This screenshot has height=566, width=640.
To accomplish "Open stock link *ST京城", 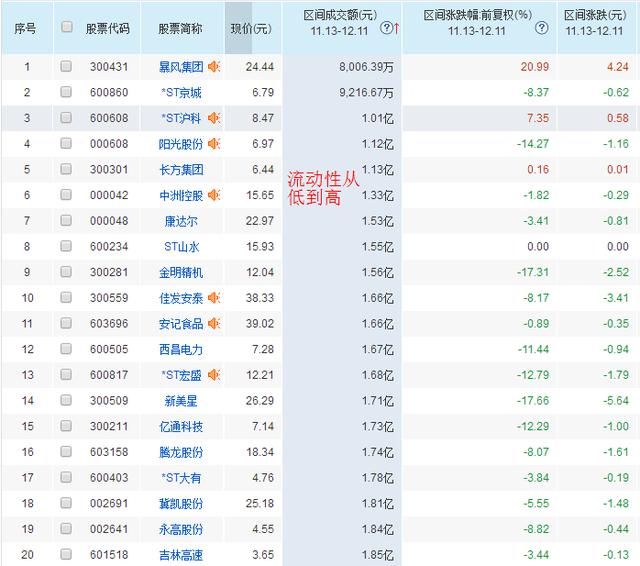I will pyautogui.click(x=181, y=92).
